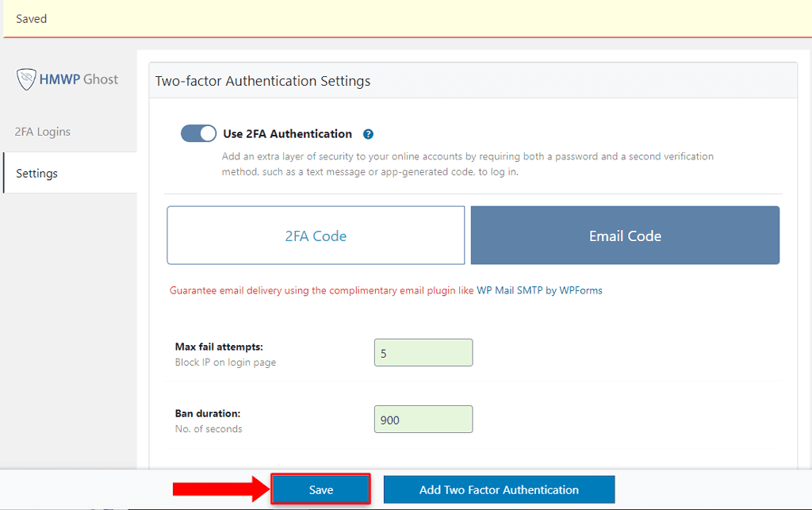Click the HMWP Ghost brand name text
The width and height of the screenshot is (812, 510).
(x=79, y=79)
